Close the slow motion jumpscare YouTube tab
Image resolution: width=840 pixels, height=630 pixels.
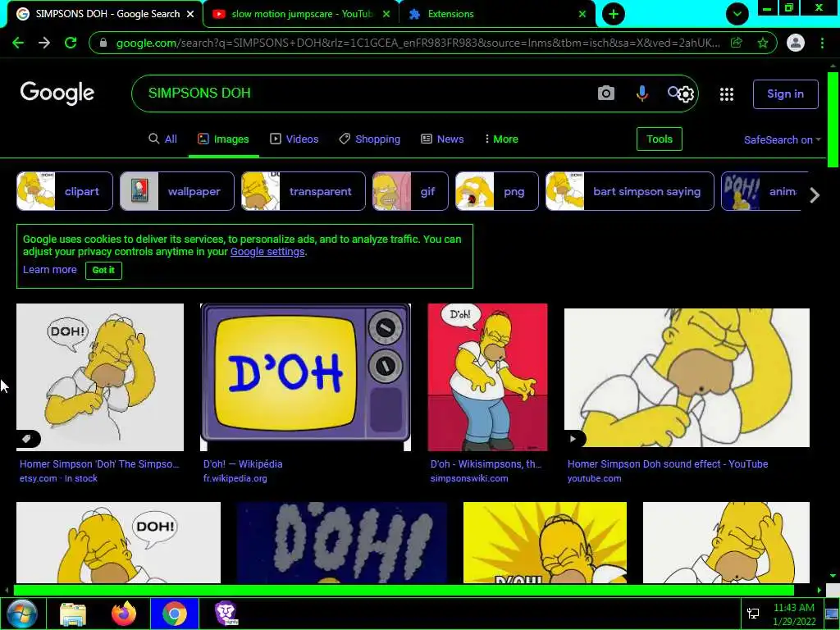[386, 14]
